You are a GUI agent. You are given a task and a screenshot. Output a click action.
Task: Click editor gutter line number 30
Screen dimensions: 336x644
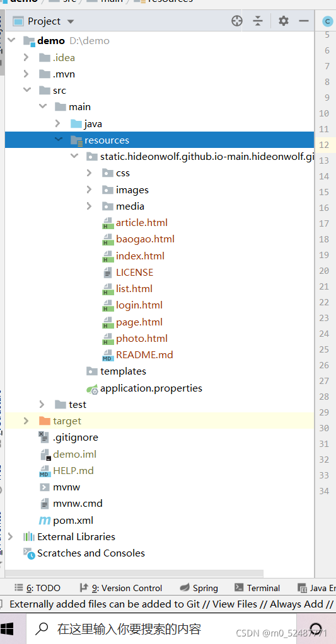coord(324,428)
